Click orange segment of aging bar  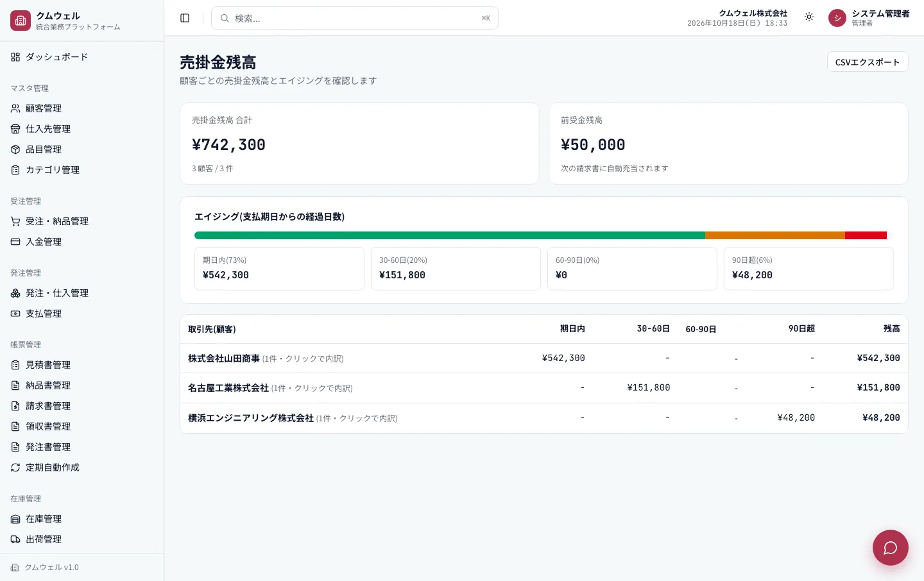coord(775,235)
